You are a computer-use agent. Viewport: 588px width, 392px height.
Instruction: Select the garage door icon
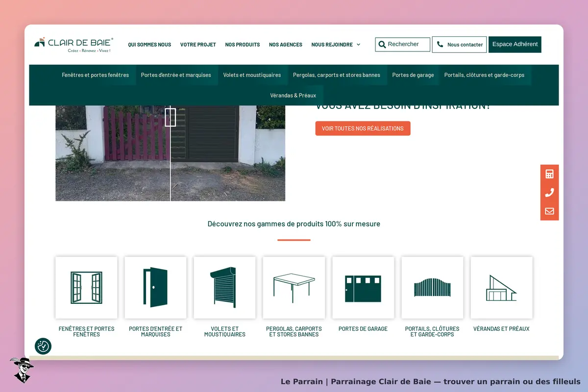pyautogui.click(x=363, y=289)
